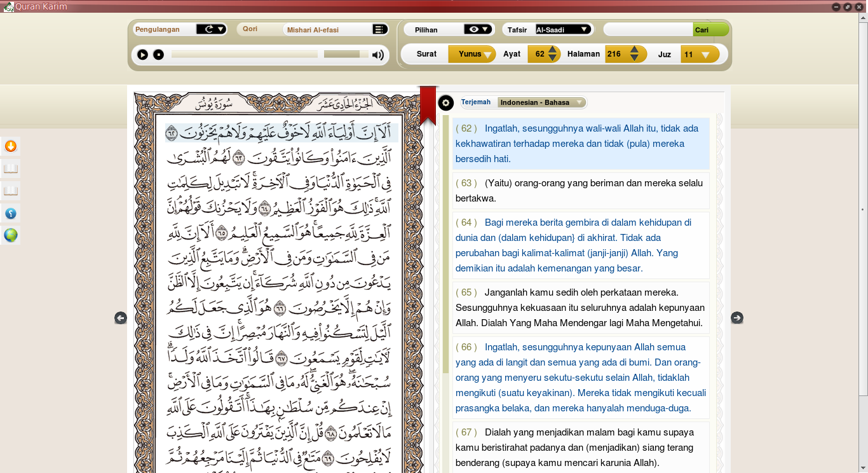868x473 pixels.
Task: Increase Ayat number with up arrow
Action: [553, 50]
